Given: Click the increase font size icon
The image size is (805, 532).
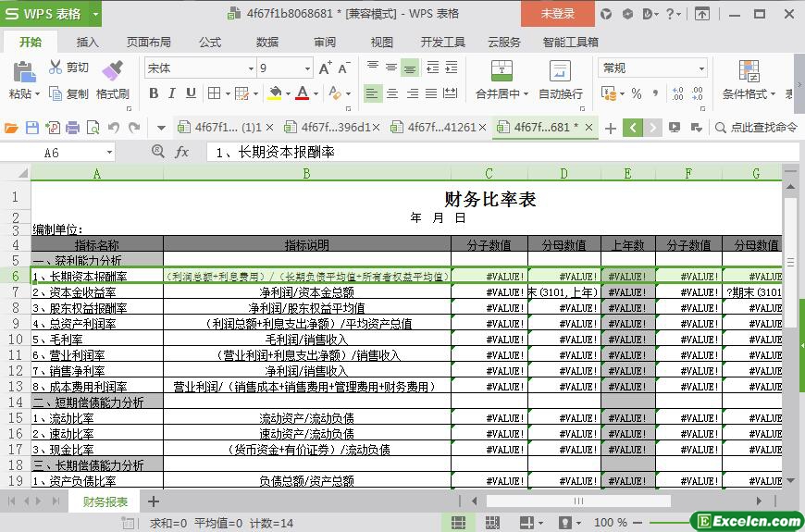Looking at the screenshot, I should coord(325,68).
